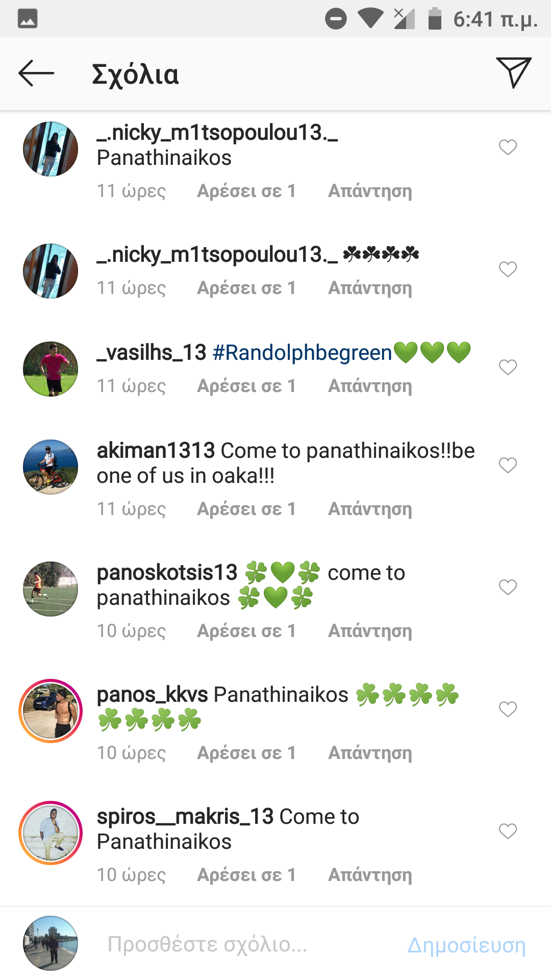Reply to panoskotsis13's comment via Απάντηση

370,631
